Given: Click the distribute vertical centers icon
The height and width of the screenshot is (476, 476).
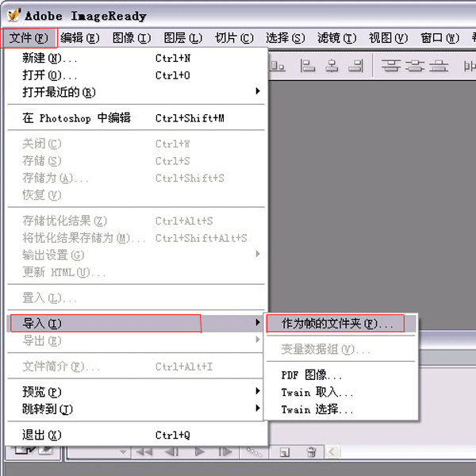Looking at the screenshot, I should (x=413, y=67).
